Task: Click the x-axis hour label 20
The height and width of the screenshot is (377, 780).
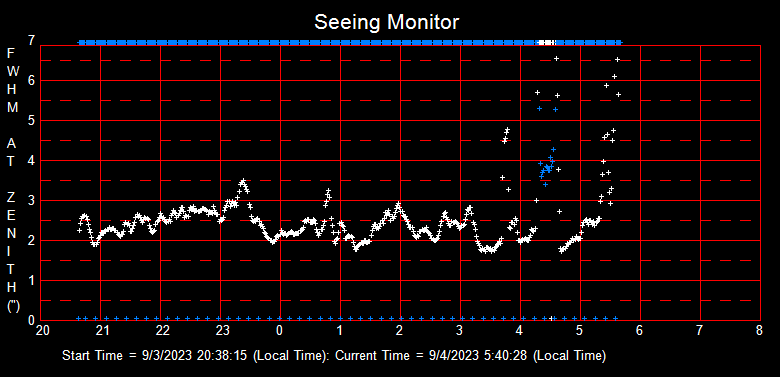Action: (x=43, y=331)
